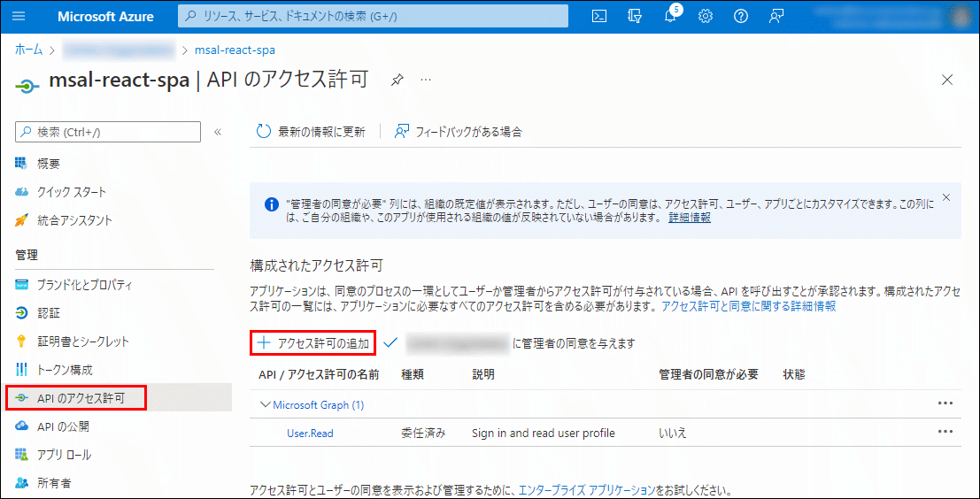
Task: Click the クイック スタート cloud icon
Action: (x=21, y=192)
